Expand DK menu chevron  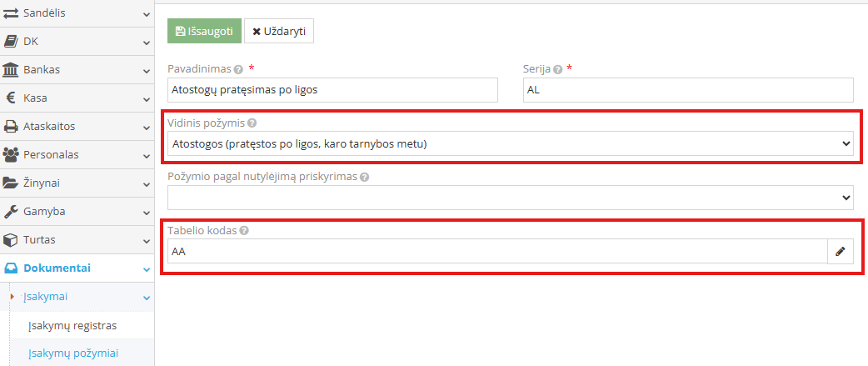pyautogui.click(x=146, y=42)
